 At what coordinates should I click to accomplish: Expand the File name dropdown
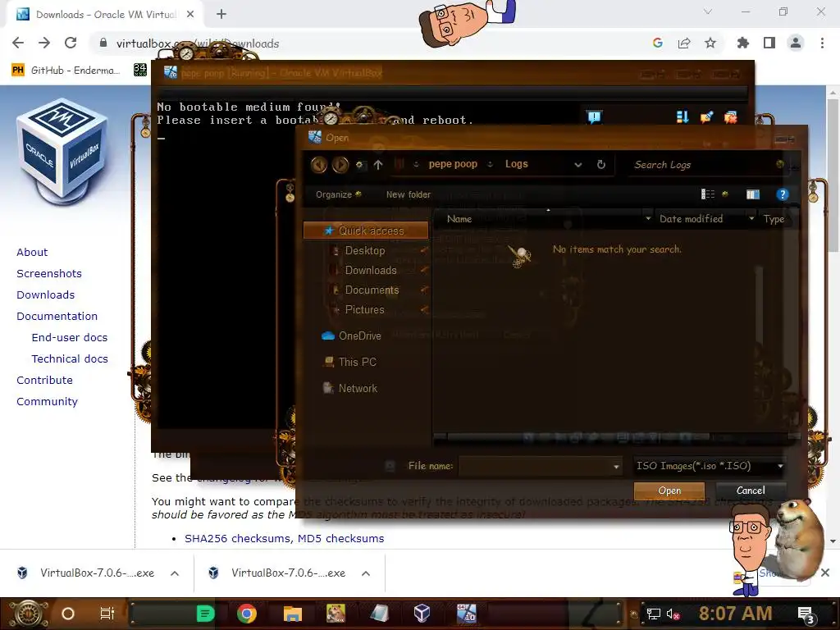pos(616,467)
